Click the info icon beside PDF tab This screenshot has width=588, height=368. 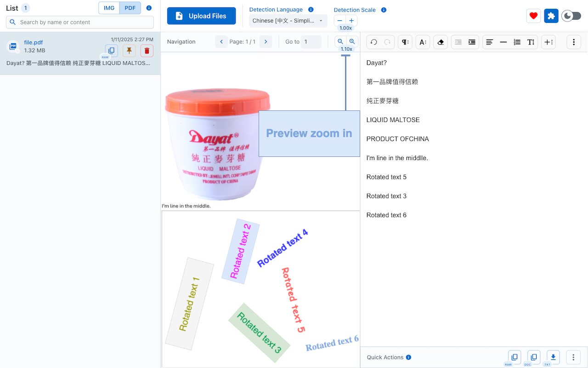(x=149, y=8)
